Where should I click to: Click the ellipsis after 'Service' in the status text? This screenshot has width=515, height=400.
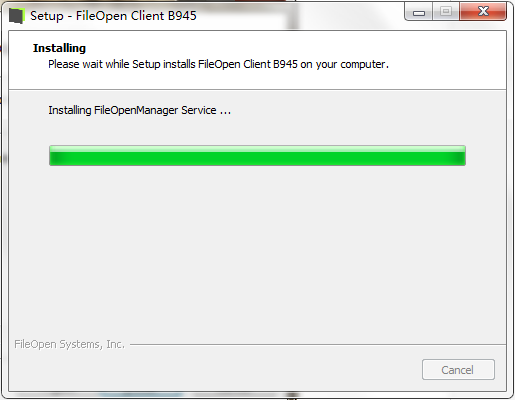coord(225,113)
